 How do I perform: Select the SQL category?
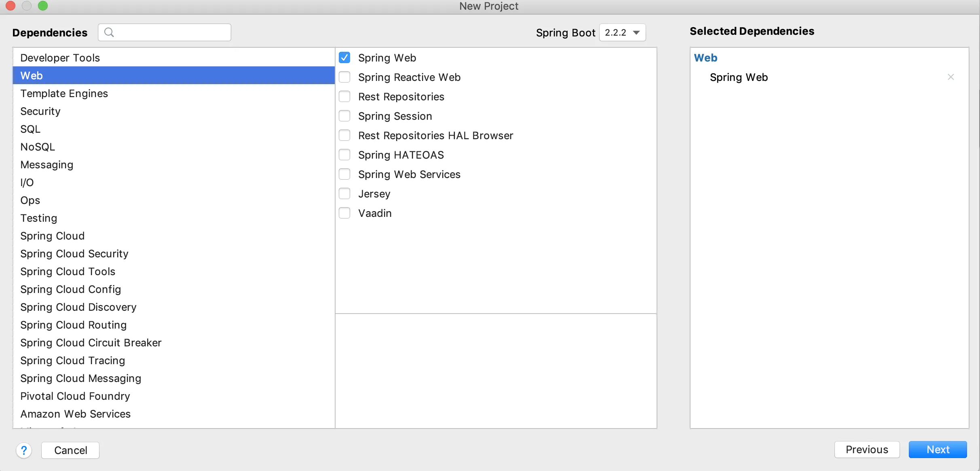pyautogui.click(x=174, y=129)
